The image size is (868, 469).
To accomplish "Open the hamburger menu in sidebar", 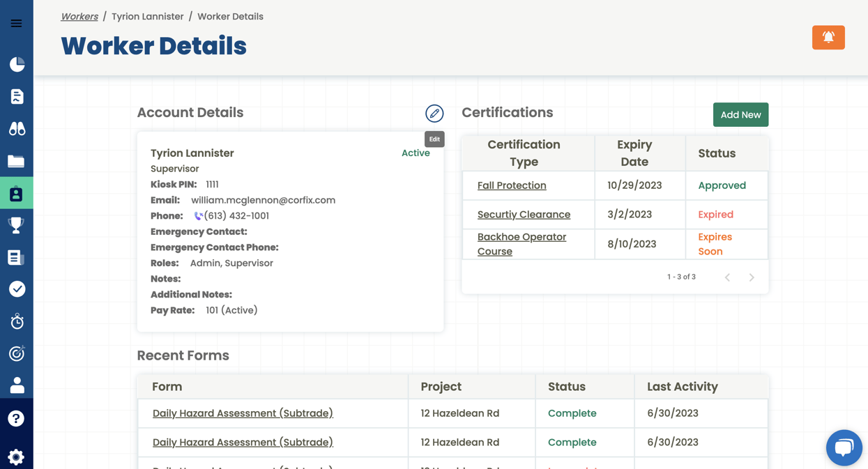I will click(x=16, y=24).
